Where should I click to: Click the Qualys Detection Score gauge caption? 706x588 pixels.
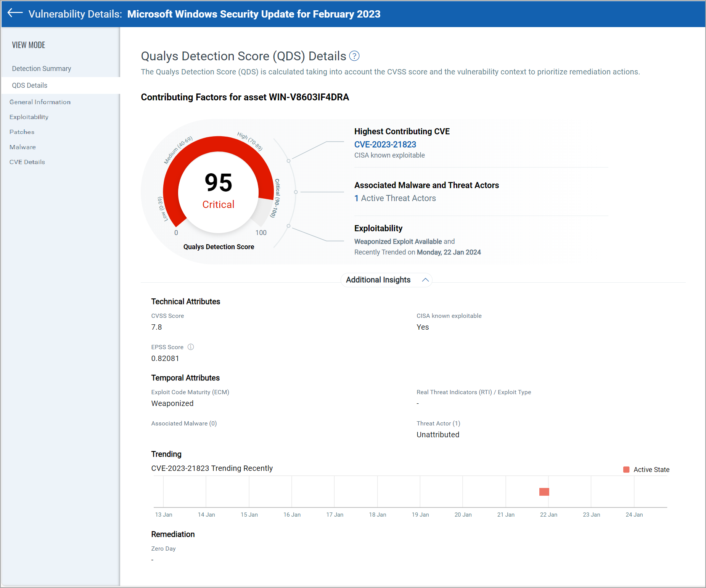click(219, 247)
